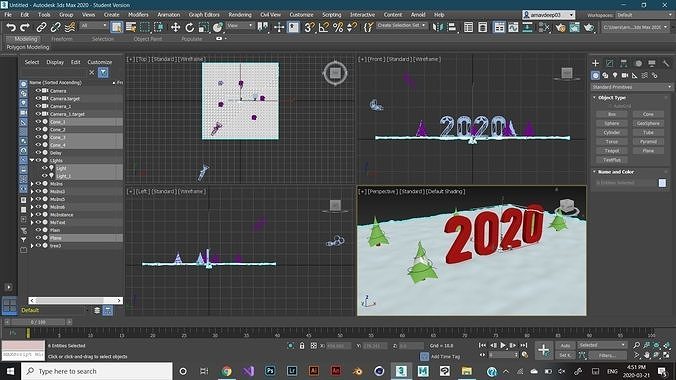Screen dimensions: 676x380
Task: Open Display menu in scene explorer
Action: pos(55,62)
